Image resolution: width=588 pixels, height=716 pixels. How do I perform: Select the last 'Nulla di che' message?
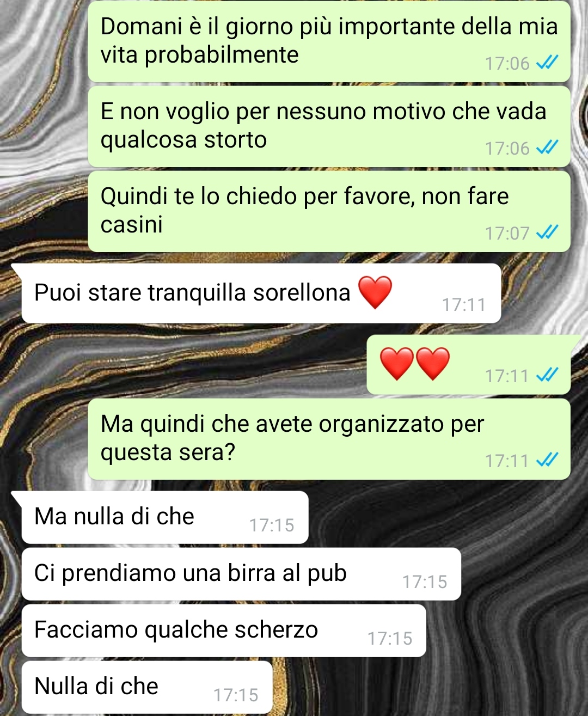pyautogui.click(x=147, y=687)
